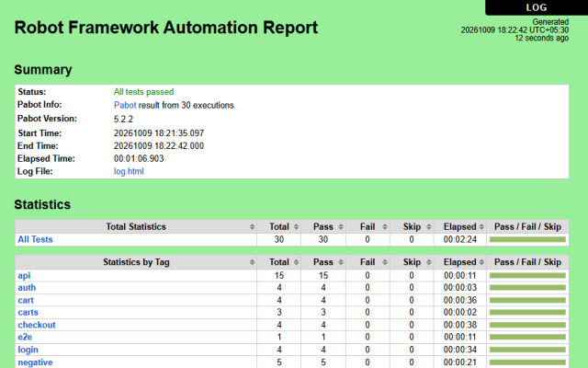588x368 pixels.
Task: Click the Pass / Fail / Skip header in Statistics by Tag
Action: coord(527,262)
